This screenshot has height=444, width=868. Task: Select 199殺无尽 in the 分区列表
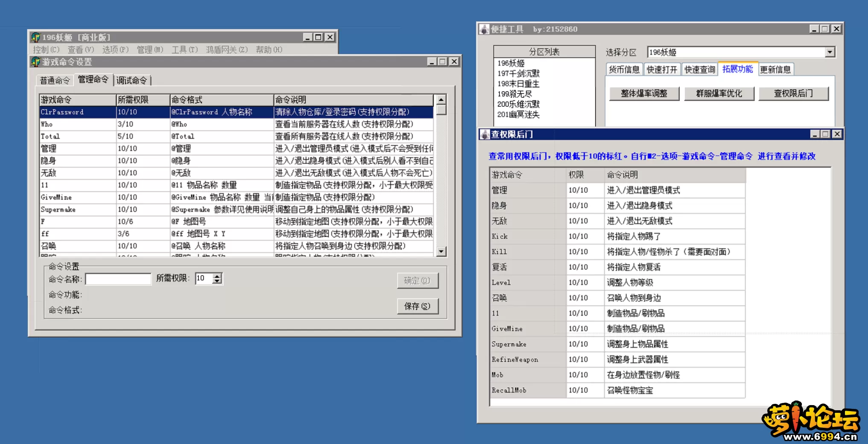(x=544, y=94)
